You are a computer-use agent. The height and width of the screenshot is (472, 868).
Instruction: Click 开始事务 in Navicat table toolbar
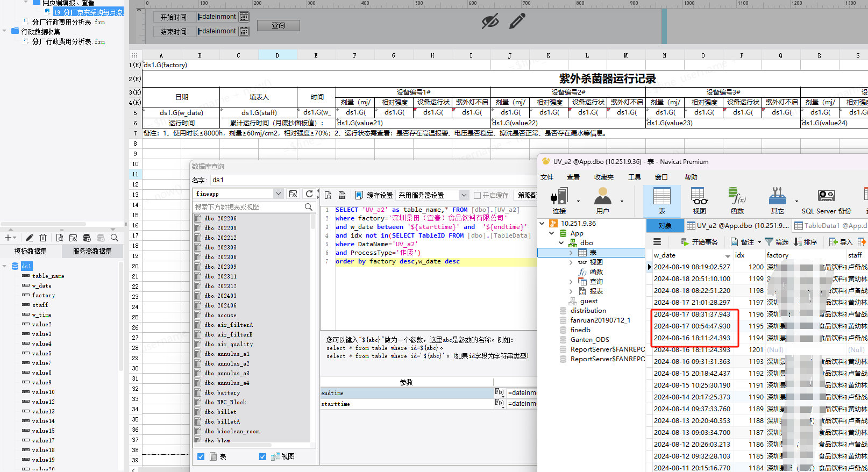point(699,242)
